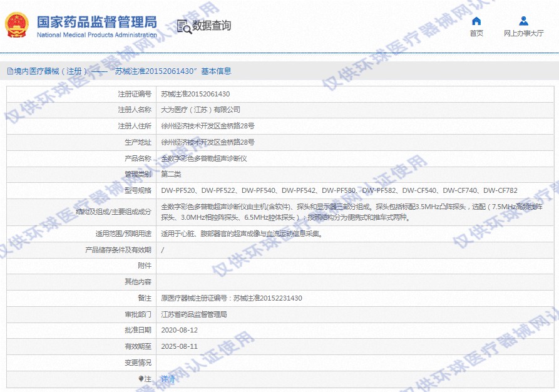Select the 原医疗器械注册证编号 remark text
The height and width of the screenshot is (392, 559).
point(232,298)
